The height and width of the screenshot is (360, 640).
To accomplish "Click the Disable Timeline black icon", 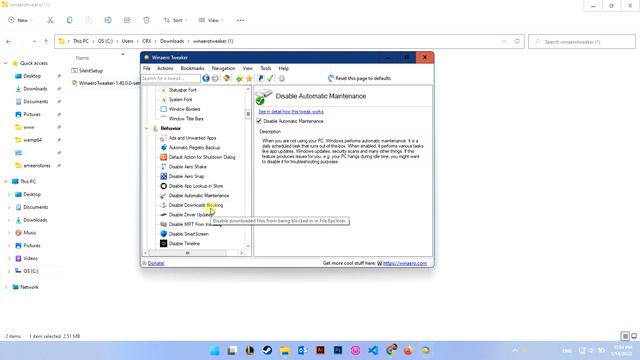I will (x=163, y=244).
